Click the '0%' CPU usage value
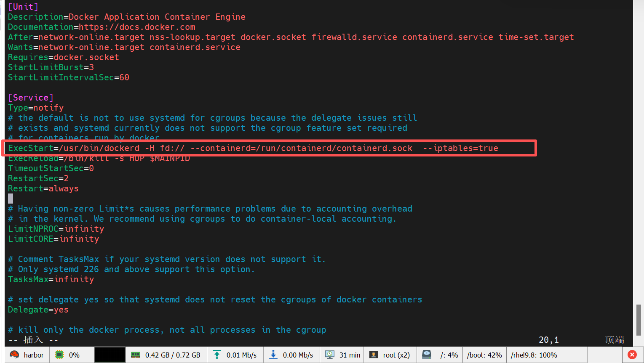The image size is (644, 363). tap(74, 355)
